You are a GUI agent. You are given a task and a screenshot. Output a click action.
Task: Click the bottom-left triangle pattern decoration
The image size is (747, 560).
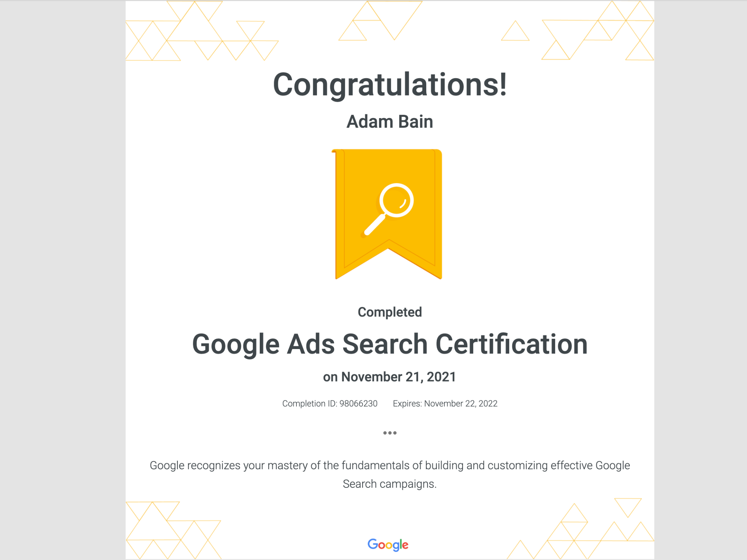[x=173, y=530]
